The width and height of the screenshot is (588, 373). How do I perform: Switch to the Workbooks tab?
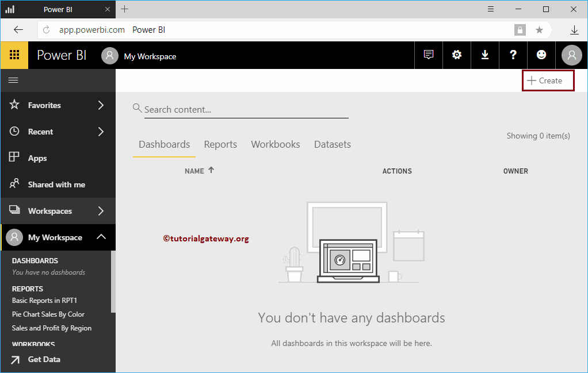point(276,145)
